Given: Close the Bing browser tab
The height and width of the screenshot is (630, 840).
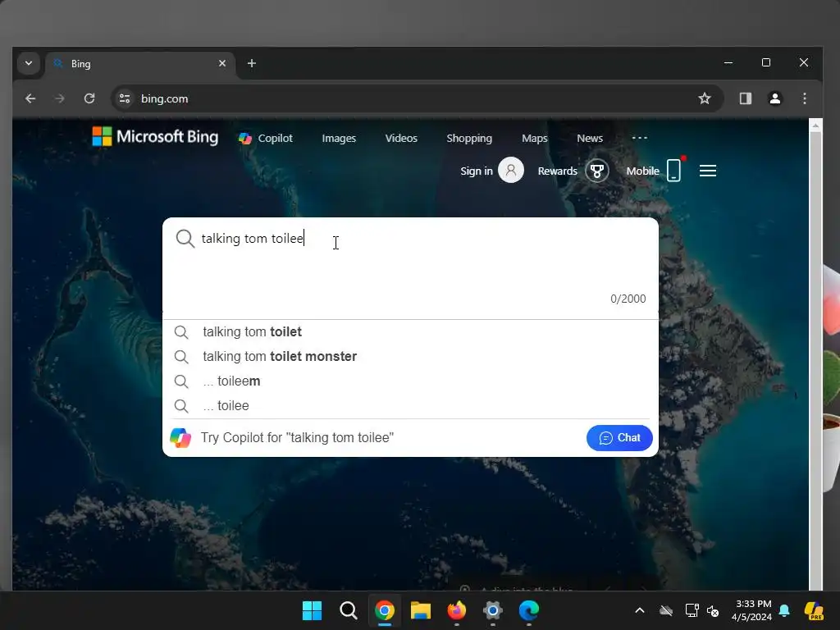Looking at the screenshot, I should (221, 63).
